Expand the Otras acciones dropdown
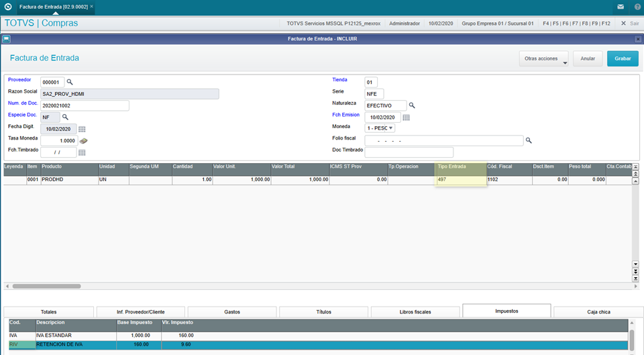This screenshot has height=355, width=644. tap(544, 58)
